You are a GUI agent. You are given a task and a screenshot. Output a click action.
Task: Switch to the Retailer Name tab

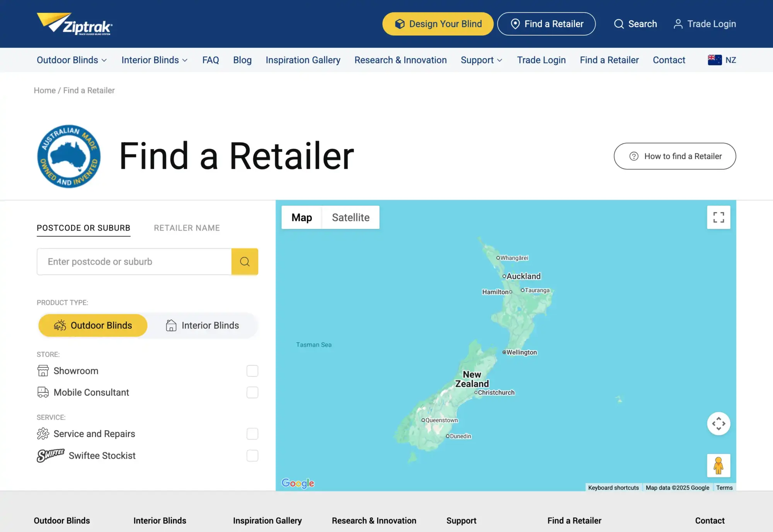click(x=187, y=228)
